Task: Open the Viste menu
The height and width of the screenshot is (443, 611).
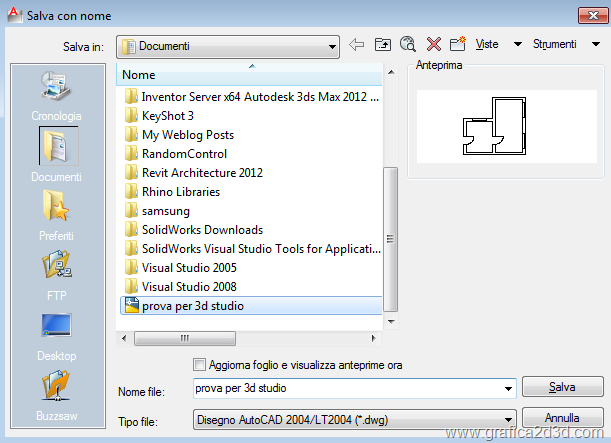Action: (497, 45)
